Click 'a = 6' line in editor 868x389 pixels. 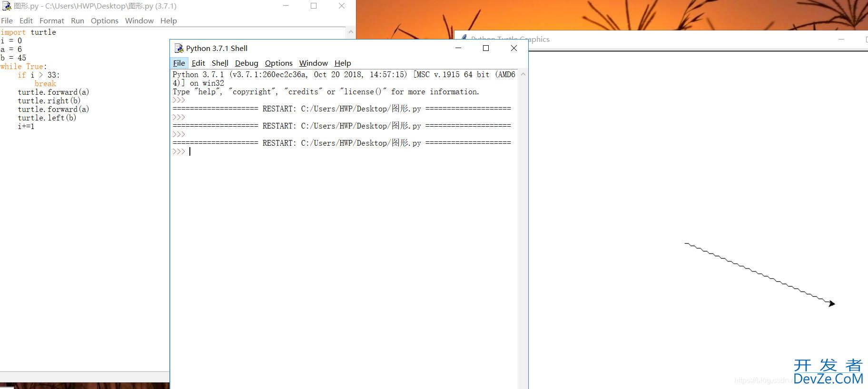coord(11,49)
